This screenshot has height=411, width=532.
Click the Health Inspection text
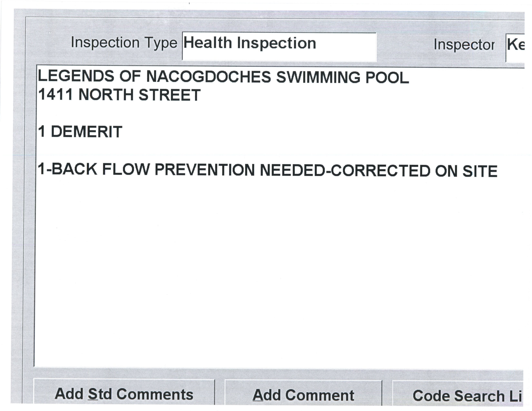[250, 43]
